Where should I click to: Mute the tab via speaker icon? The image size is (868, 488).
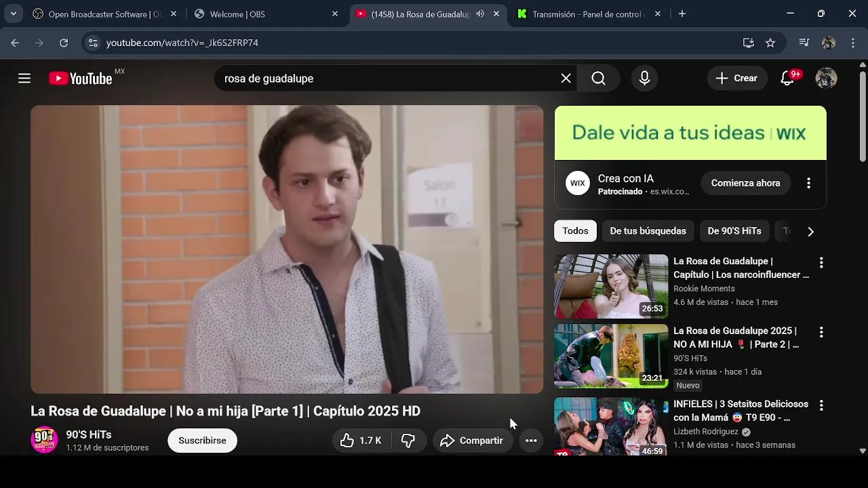pyautogui.click(x=480, y=14)
